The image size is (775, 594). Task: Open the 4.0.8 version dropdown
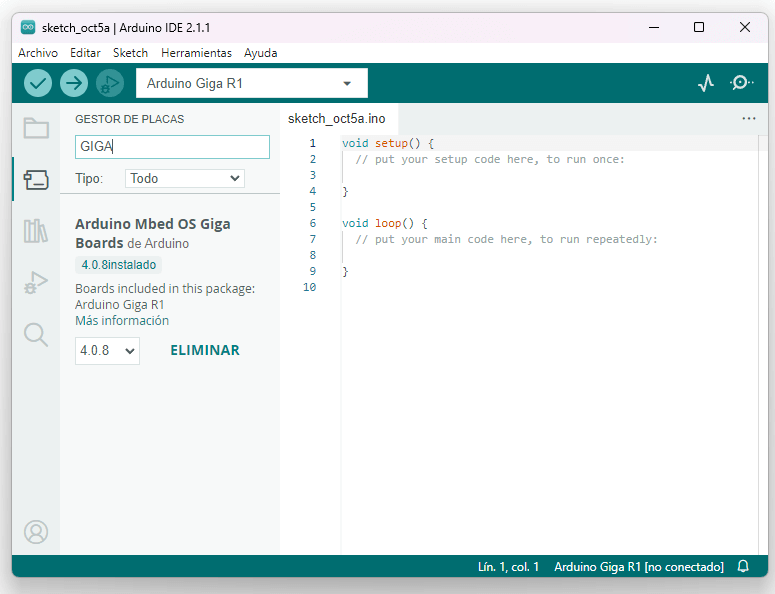pyautogui.click(x=107, y=350)
